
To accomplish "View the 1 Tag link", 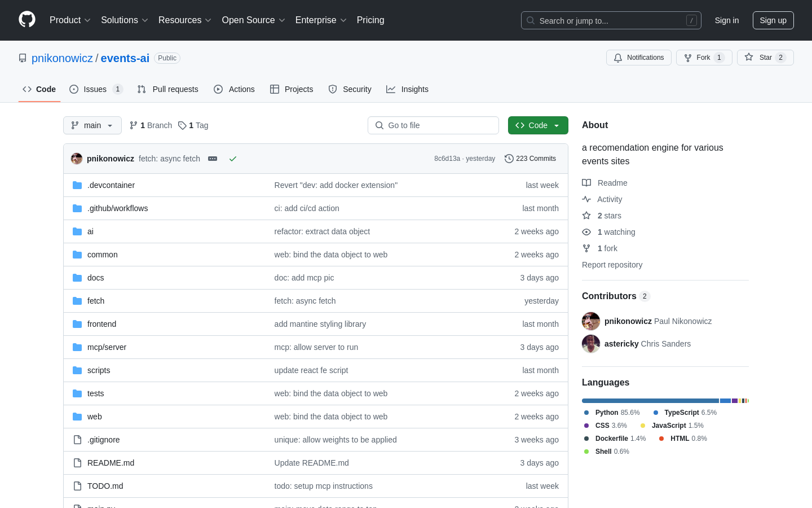I will [193, 125].
